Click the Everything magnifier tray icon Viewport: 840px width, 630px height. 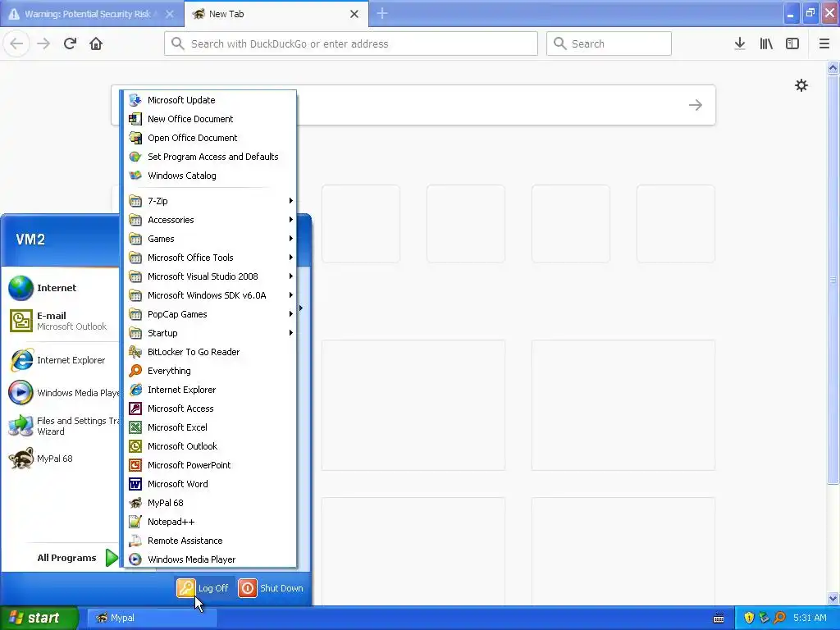779,618
